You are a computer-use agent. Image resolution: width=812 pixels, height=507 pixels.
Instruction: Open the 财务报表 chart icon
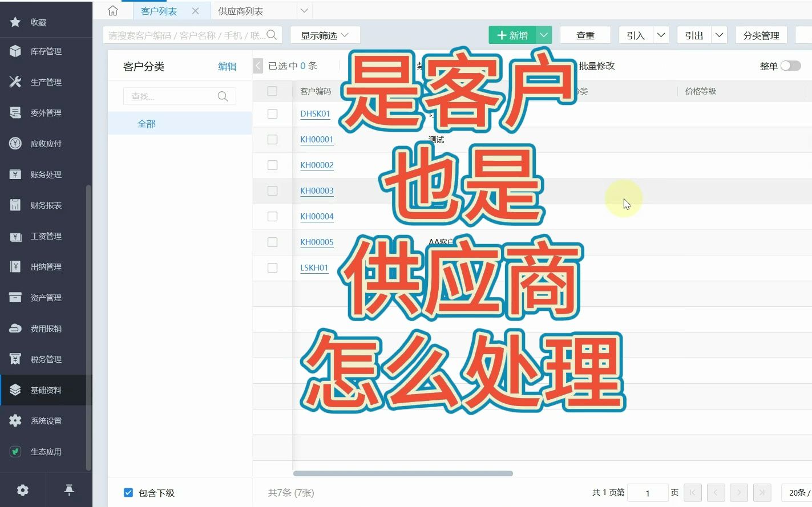point(15,205)
